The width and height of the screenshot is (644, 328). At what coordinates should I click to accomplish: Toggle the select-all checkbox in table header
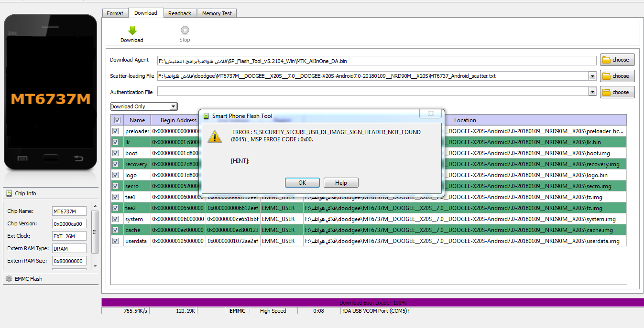pyautogui.click(x=117, y=120)
